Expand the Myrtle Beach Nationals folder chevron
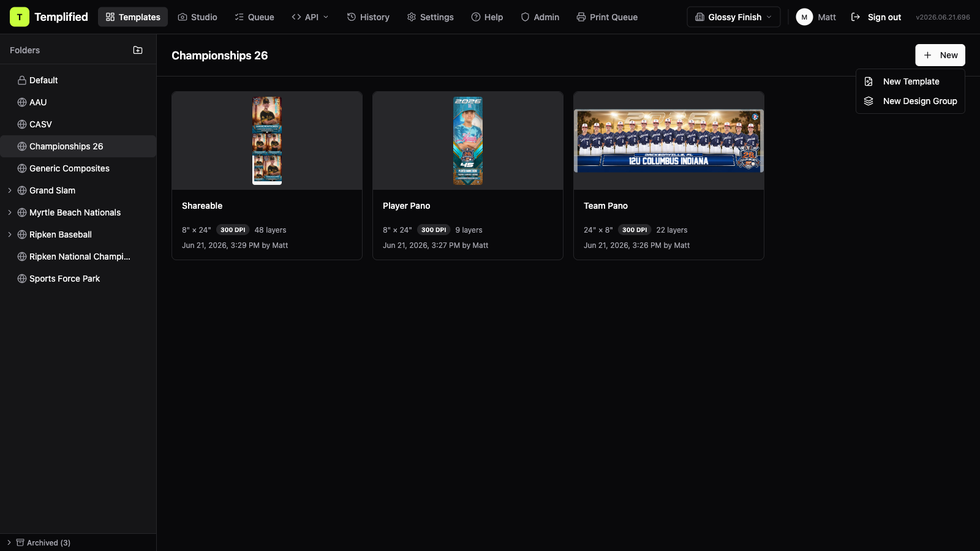The image size is (980, 551). click(x=9, y=212)
